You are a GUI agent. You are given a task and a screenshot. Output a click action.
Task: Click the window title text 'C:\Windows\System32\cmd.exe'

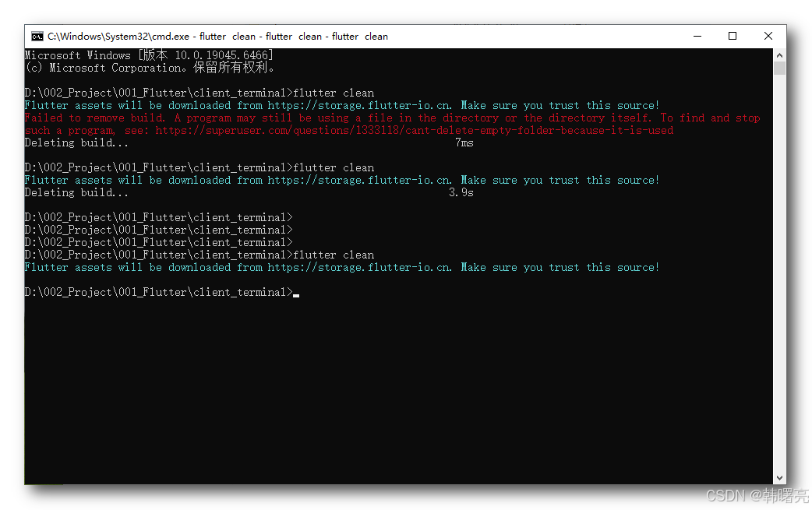point(118,37)
